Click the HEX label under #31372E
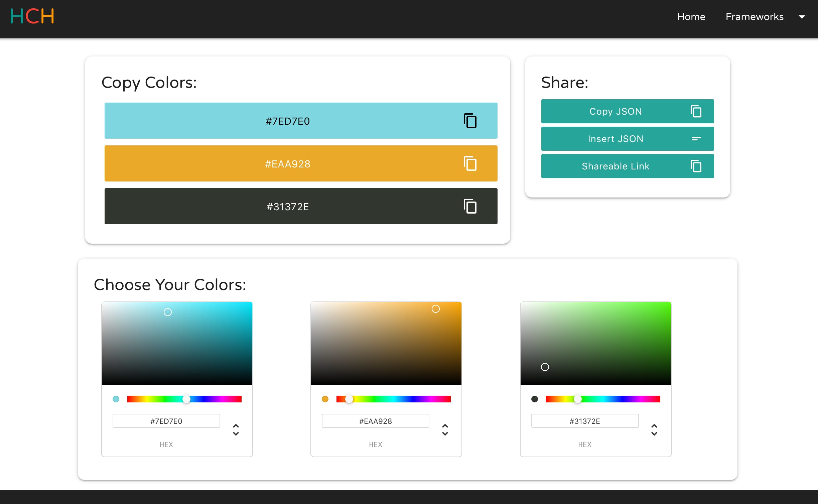818x504 pixels. coord(585,445)
